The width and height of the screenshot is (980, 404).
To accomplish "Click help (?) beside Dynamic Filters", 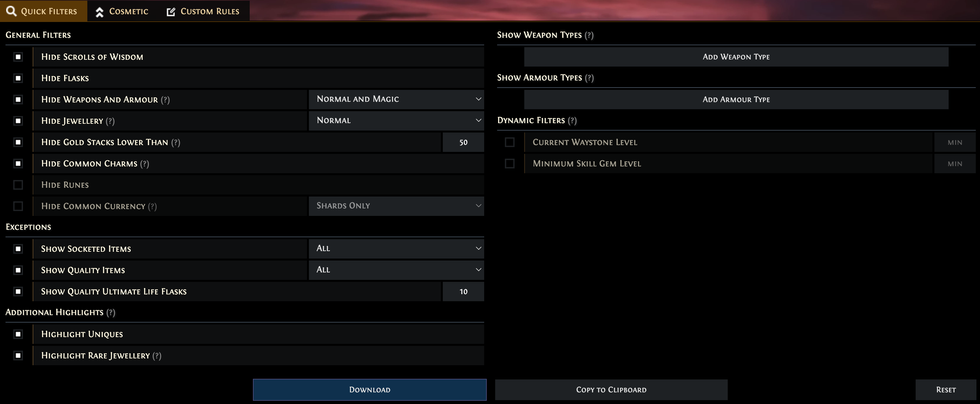I will click(572, 121).
